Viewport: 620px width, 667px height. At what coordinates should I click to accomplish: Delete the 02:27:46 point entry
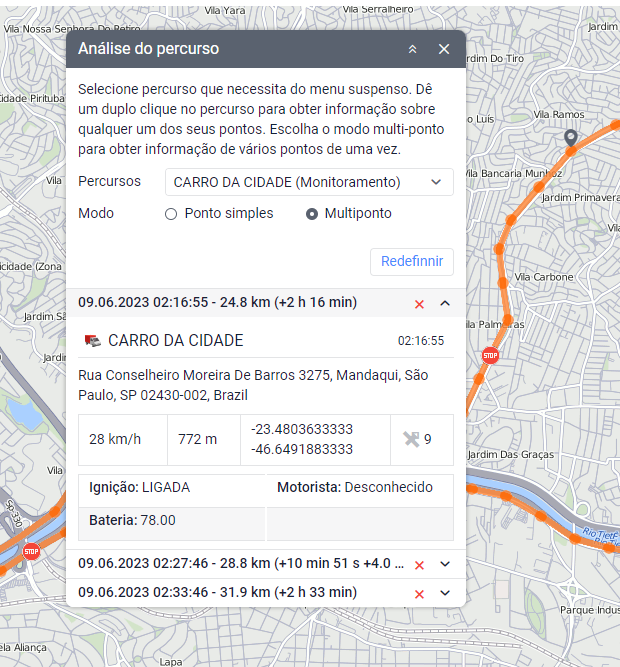[x=419, y=565]
